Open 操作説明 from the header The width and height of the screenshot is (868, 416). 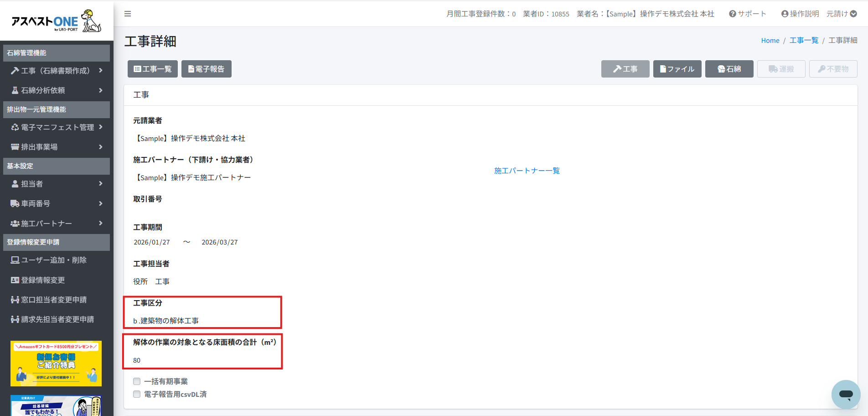[x=800, y=14]
